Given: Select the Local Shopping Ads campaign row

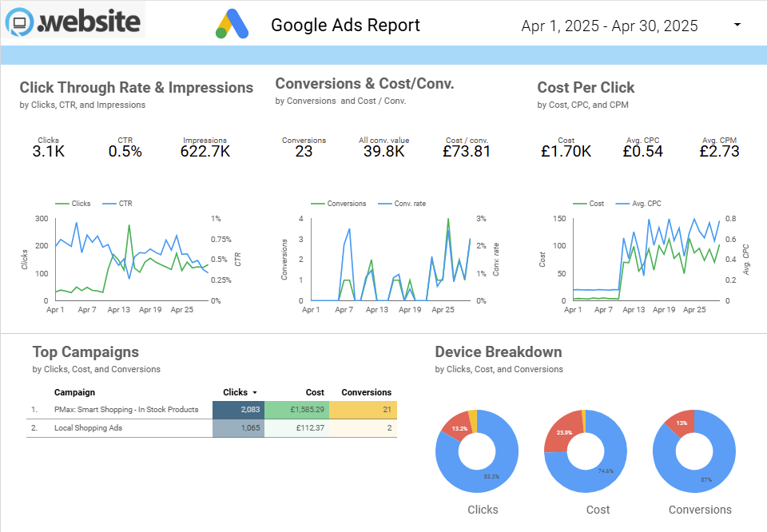Looking at the screenshot, I should coord(212,428).
